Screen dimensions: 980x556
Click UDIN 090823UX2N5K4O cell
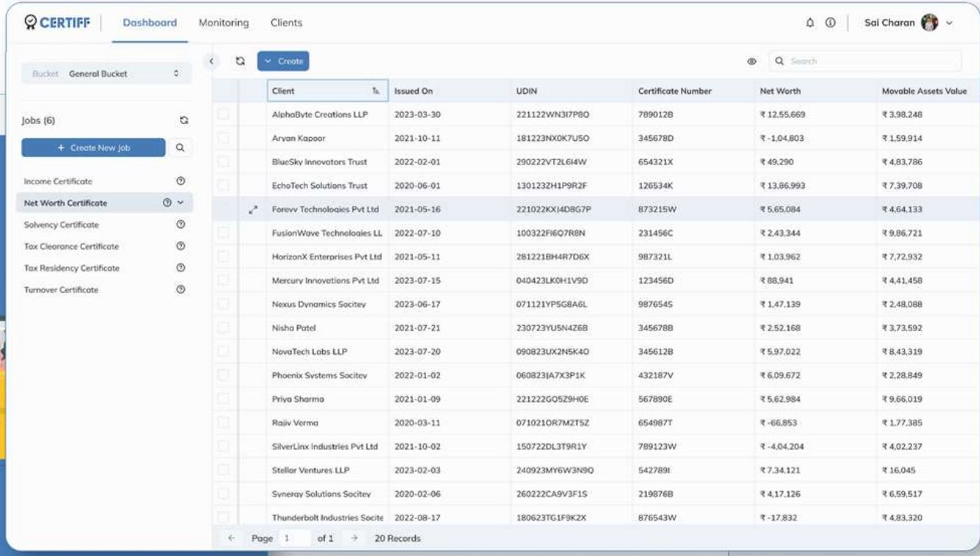tap(571, 352)
